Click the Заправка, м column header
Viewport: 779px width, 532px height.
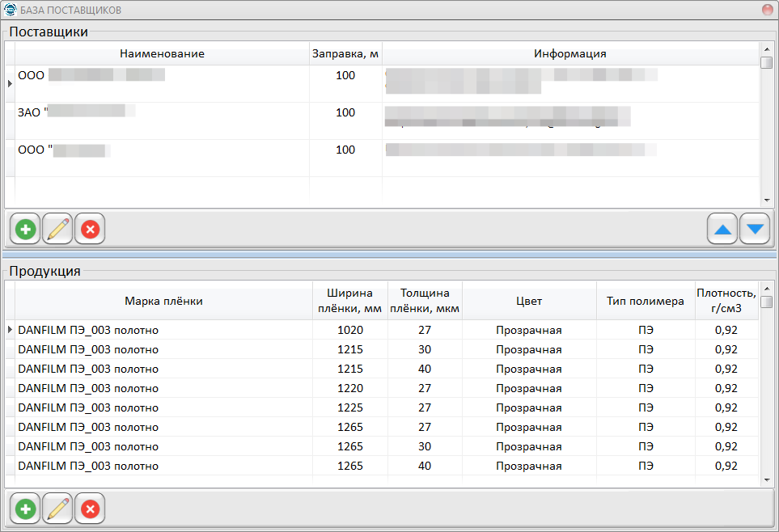point(345,53)
